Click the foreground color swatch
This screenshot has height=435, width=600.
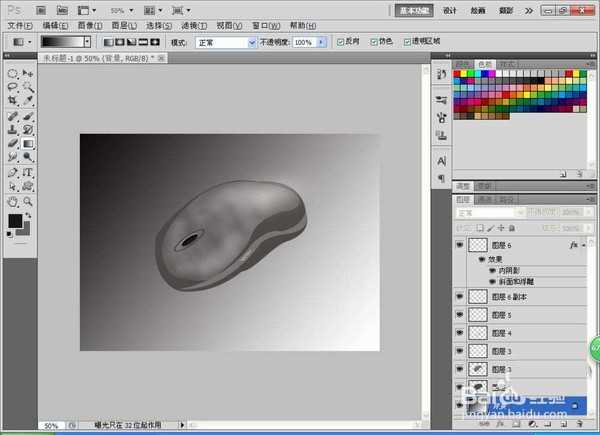tap(15, 220)
